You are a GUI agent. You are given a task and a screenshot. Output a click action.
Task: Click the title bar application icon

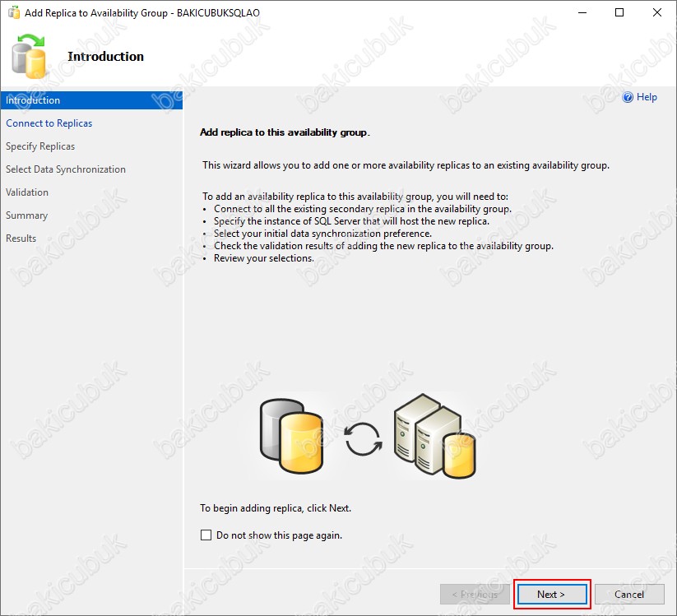pyautogui.click(x=14, y=12)
